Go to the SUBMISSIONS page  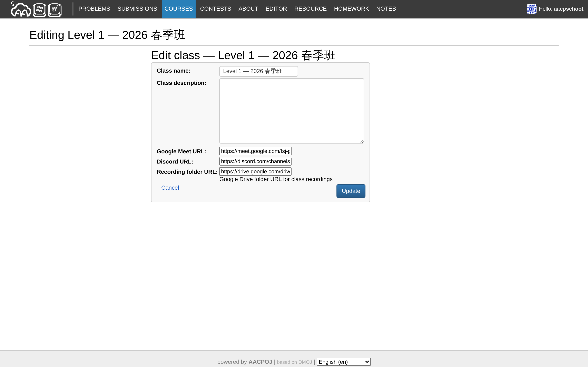[x=137, y=9]
